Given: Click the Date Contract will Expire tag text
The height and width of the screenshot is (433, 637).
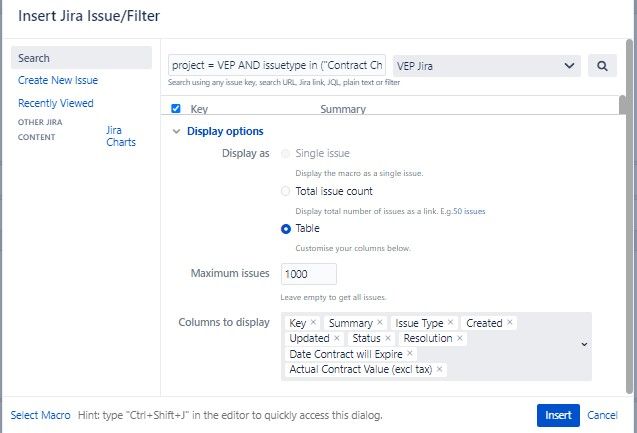Looking at the screenshot, I should click(x=346, y=354).
